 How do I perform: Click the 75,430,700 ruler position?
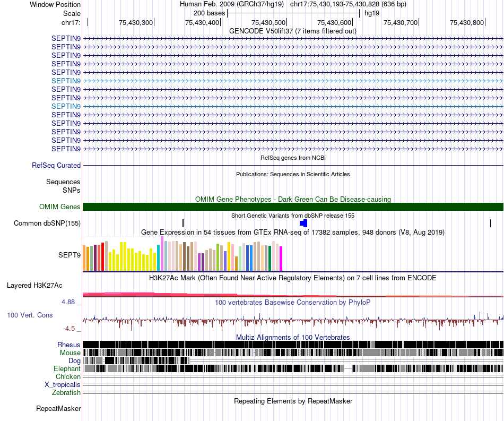pos(401,22)
